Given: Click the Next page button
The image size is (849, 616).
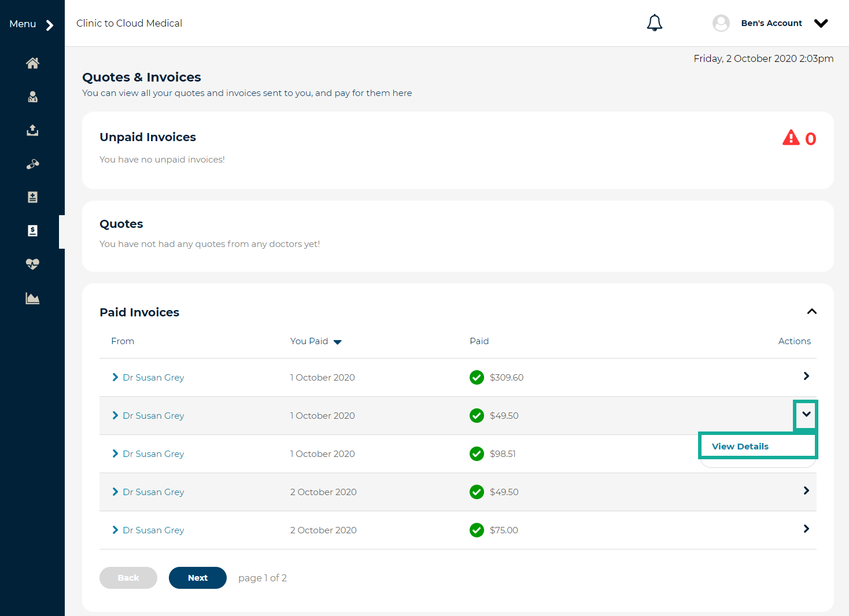Looking at the screenshot, I should point(197,578).
